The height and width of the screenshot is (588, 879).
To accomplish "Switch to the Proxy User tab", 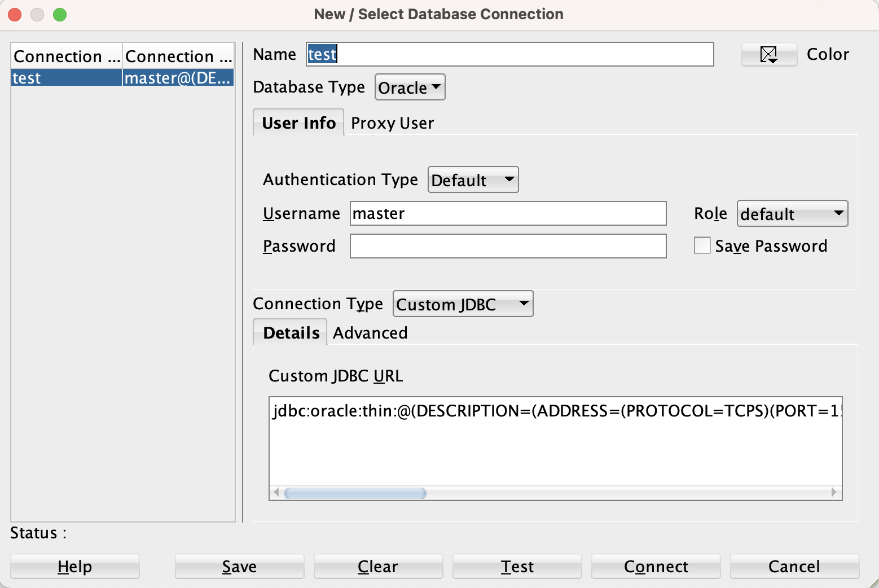I will pyautogui.click(x=392, y=123).
